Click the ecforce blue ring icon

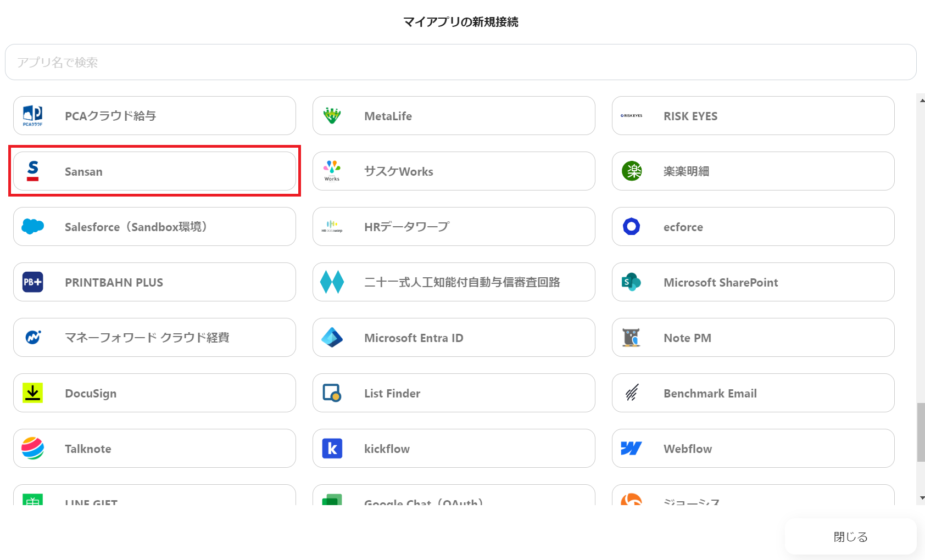tap(632, 226)
